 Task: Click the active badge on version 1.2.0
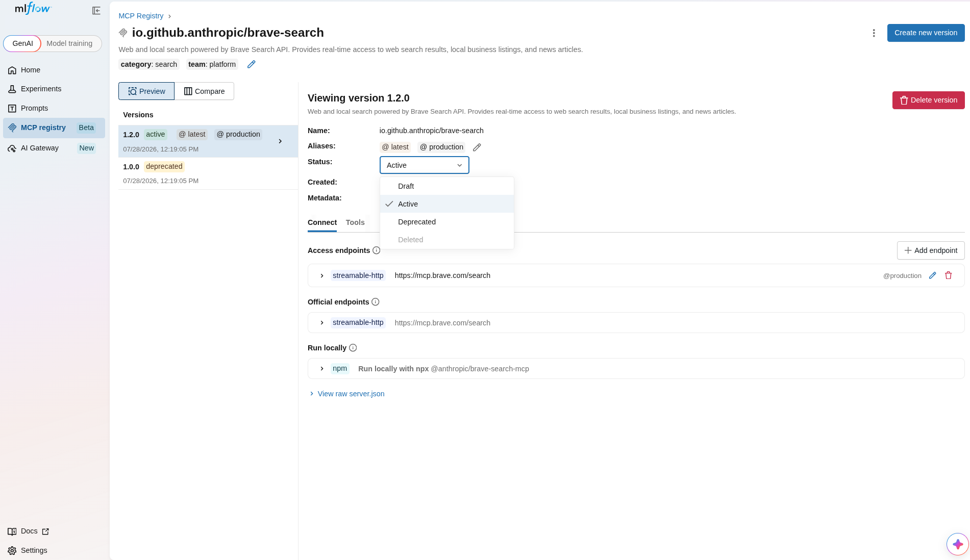155,134
